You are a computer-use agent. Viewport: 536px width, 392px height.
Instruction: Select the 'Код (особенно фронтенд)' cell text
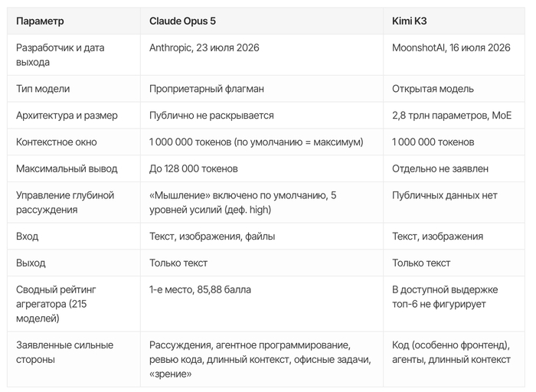tap(450, 345)
